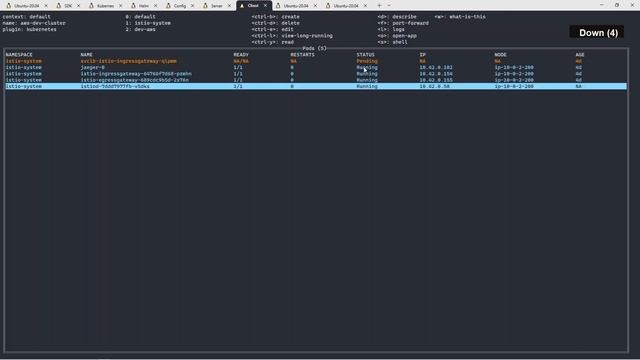Click the READY column header
This screenshot has width=640, height=360.
pos(241,55)
